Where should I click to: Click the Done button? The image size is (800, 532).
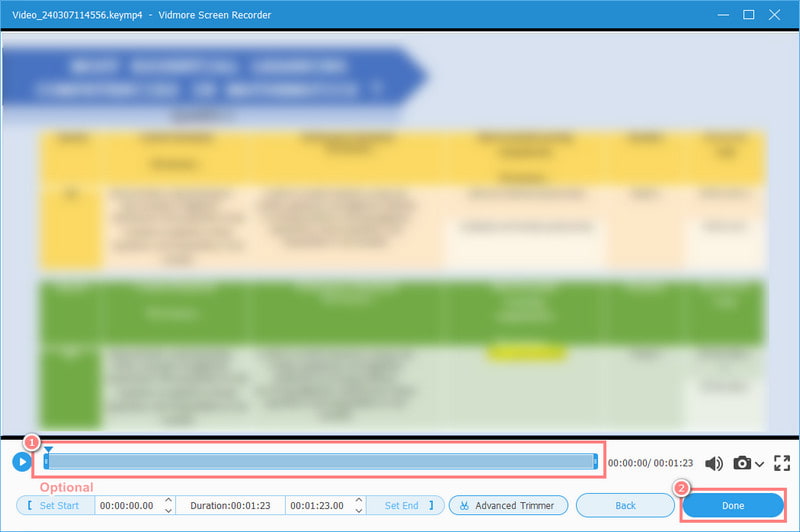point(733,506)
